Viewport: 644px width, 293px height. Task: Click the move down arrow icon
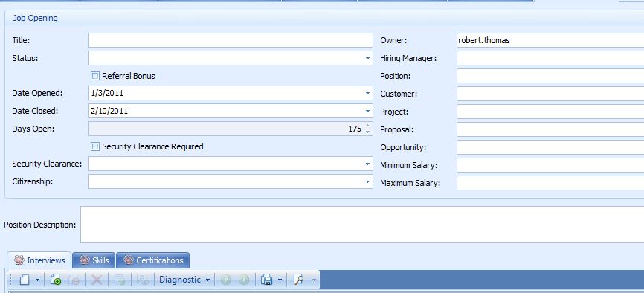click(244, 280)
